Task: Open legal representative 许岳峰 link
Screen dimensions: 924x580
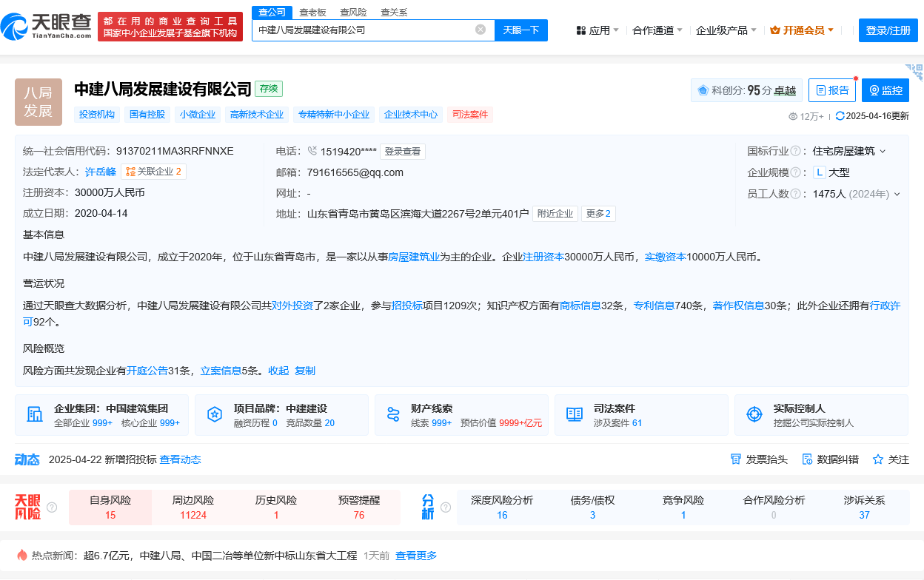Action: 101,172
